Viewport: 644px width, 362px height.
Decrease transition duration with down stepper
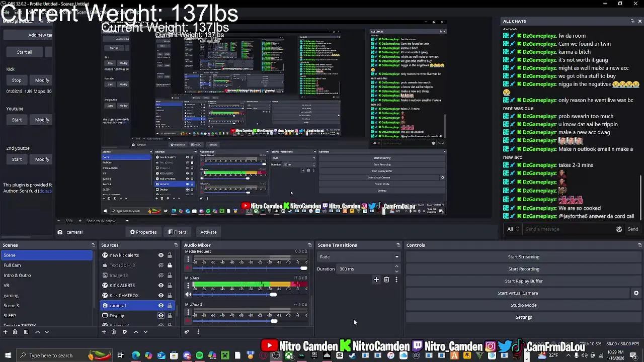pos(396,271)
